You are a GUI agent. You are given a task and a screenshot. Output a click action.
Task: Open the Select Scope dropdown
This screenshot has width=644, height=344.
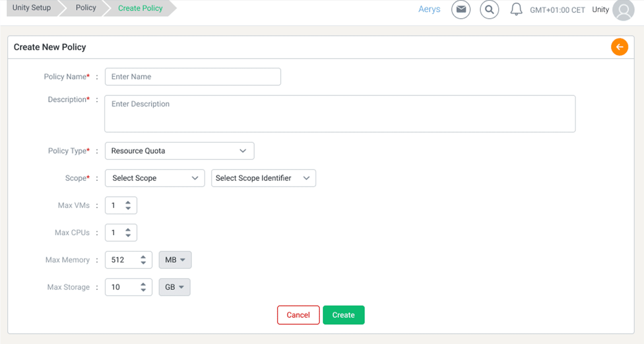point(155,178)
